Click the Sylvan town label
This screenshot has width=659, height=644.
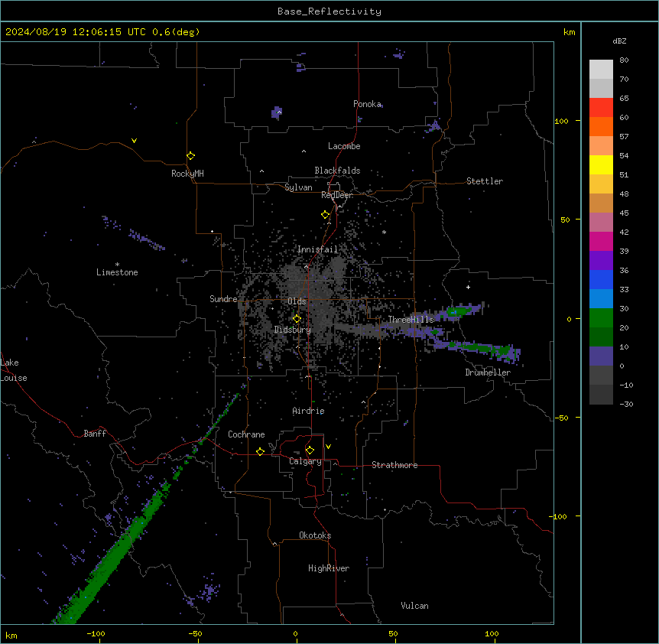298,187
